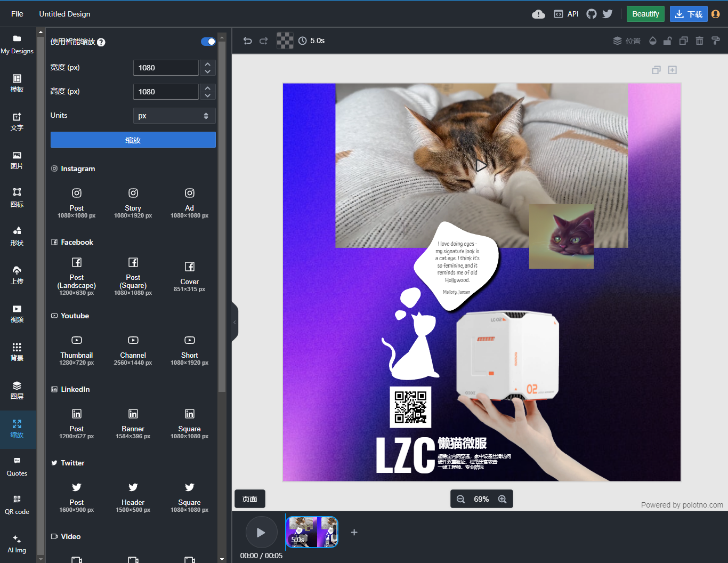
Task: Click the redo arrow
Action: coord(264,41)
